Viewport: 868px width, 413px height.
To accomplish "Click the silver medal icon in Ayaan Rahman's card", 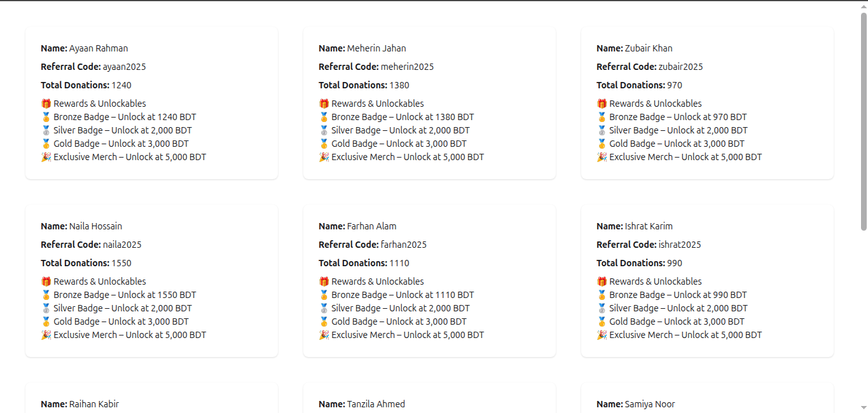I will 46,130.
